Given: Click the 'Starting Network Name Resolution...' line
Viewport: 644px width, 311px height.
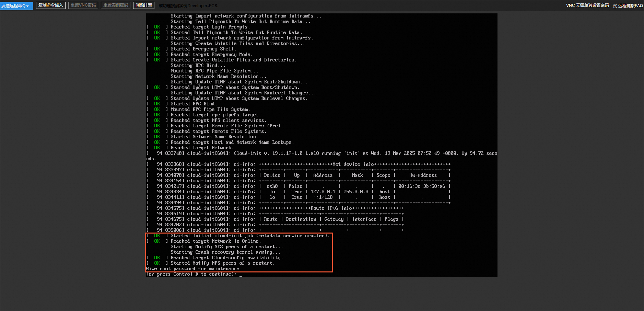Looking at the screenshot, I should tap(219, 77).
